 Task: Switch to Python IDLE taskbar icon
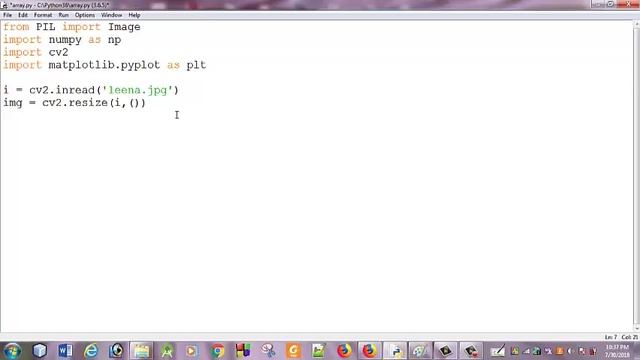396,351
